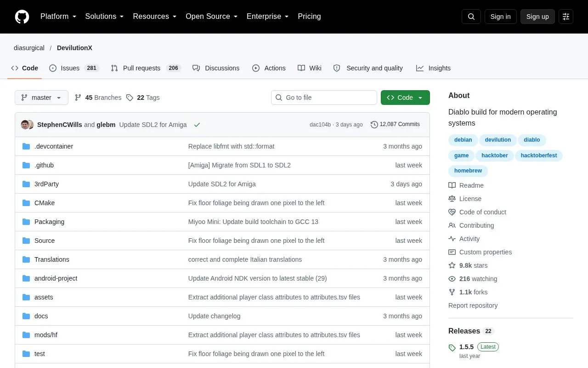Screen dimensions: 588x368
Task: Open commit dac104b hash link
Action: pyautogui.click(x=320, y=125)
